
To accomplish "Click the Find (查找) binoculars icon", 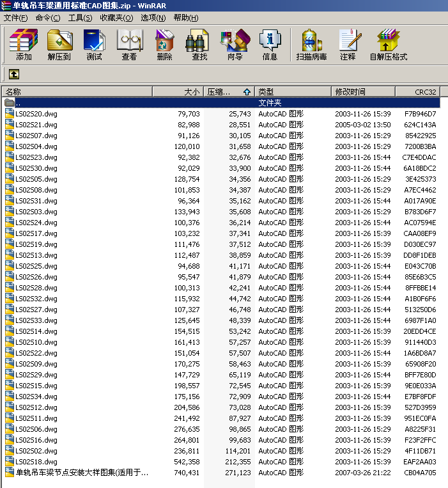I will pyautogui.click(x=199, y=45).
